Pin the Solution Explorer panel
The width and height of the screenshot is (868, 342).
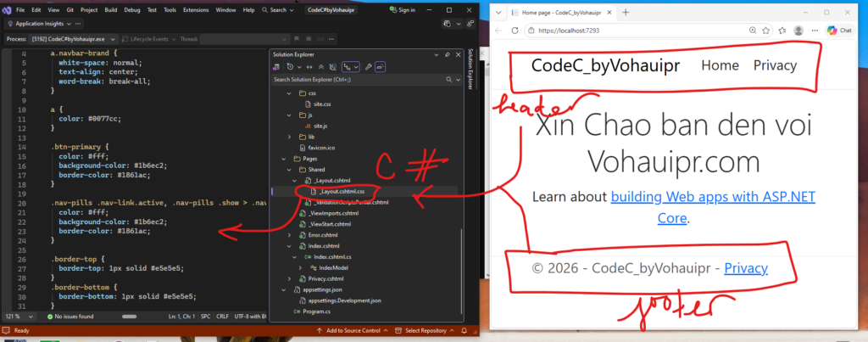point(447,53)
